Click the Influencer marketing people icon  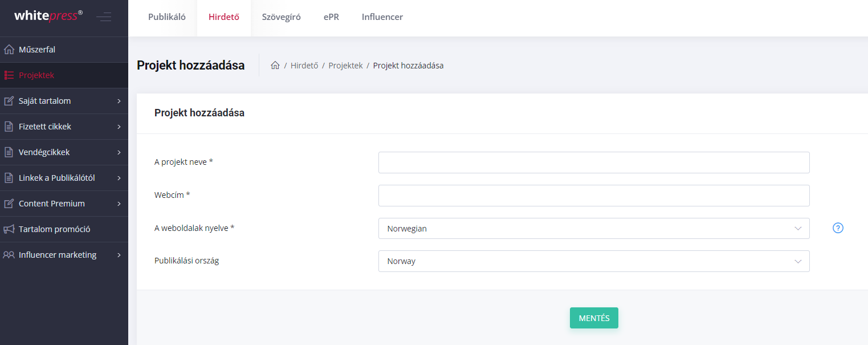[9, 255]
